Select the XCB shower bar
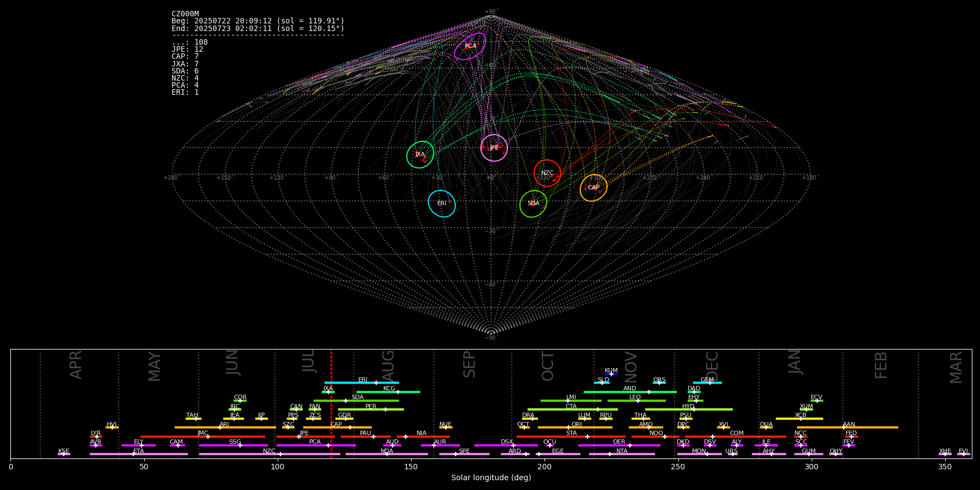 (x=799, y=419)
